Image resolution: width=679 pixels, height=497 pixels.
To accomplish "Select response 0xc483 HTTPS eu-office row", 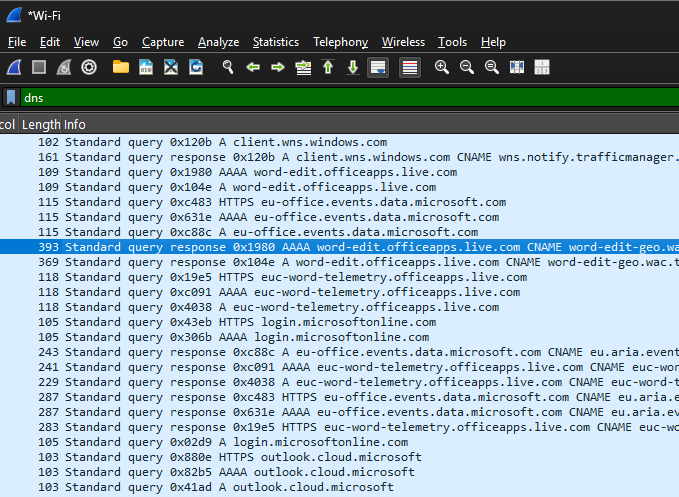I will pos(340,397).
